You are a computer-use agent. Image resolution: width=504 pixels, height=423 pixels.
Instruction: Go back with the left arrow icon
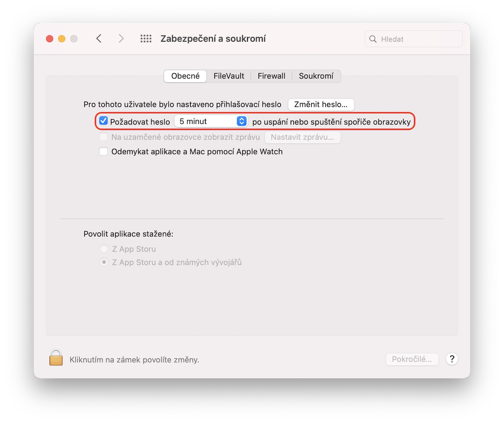point(99,39)
